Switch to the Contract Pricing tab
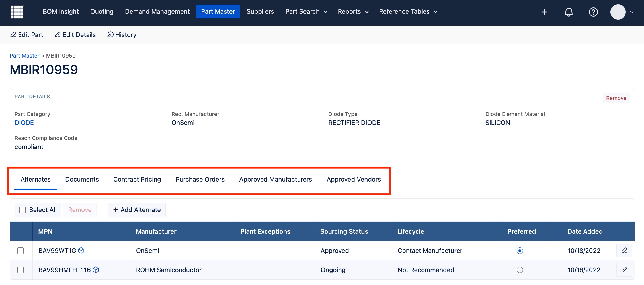Image resolution: width=644 pixels, height=285 pixels. tap(137, 180)
